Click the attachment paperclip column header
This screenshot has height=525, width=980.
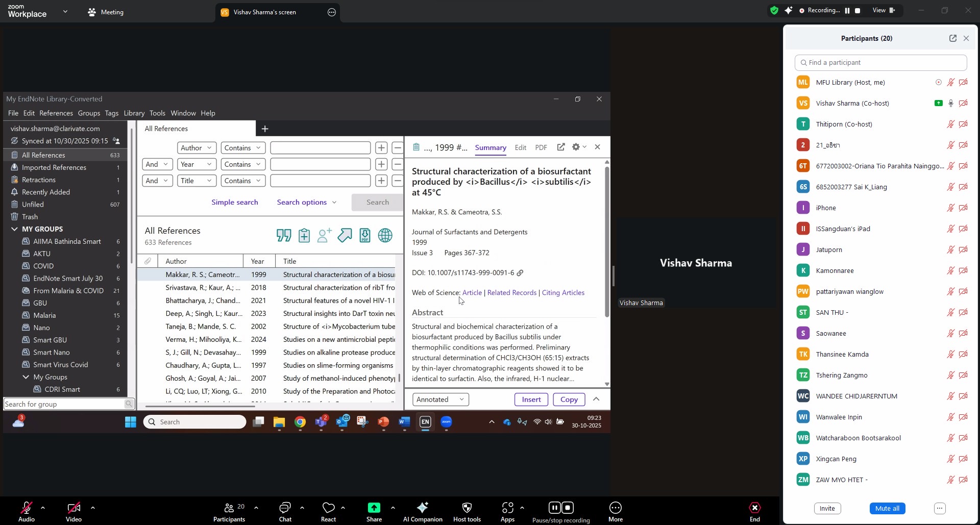click(x=148, y=261)
